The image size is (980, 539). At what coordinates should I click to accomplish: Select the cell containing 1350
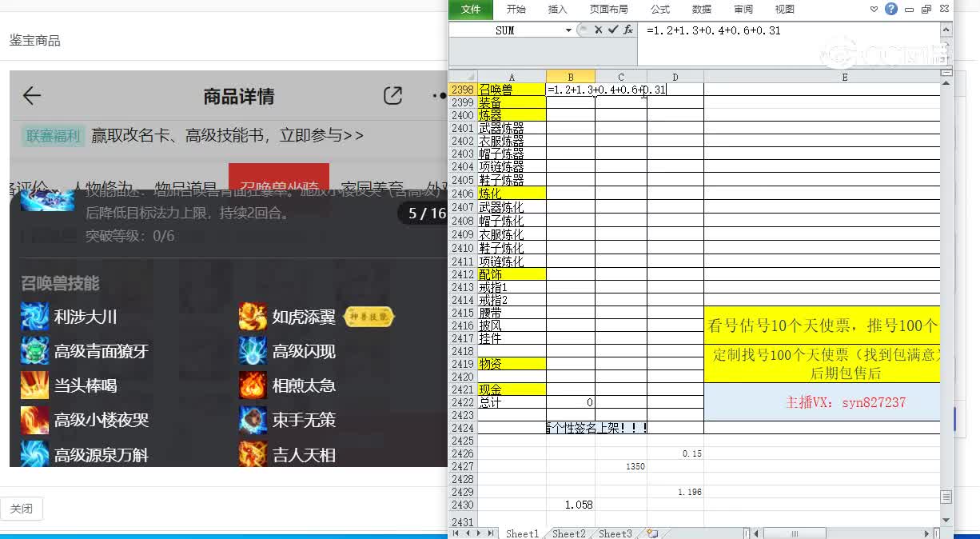click(621, 466)
